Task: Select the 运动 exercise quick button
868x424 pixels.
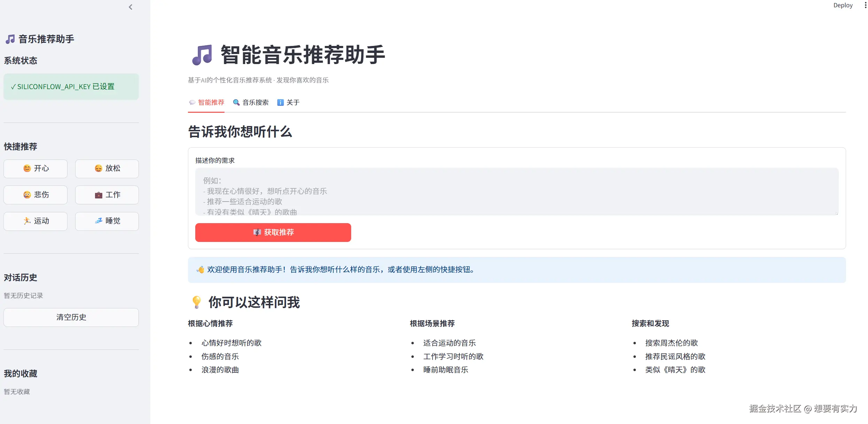Action: (x=35, y=221)
